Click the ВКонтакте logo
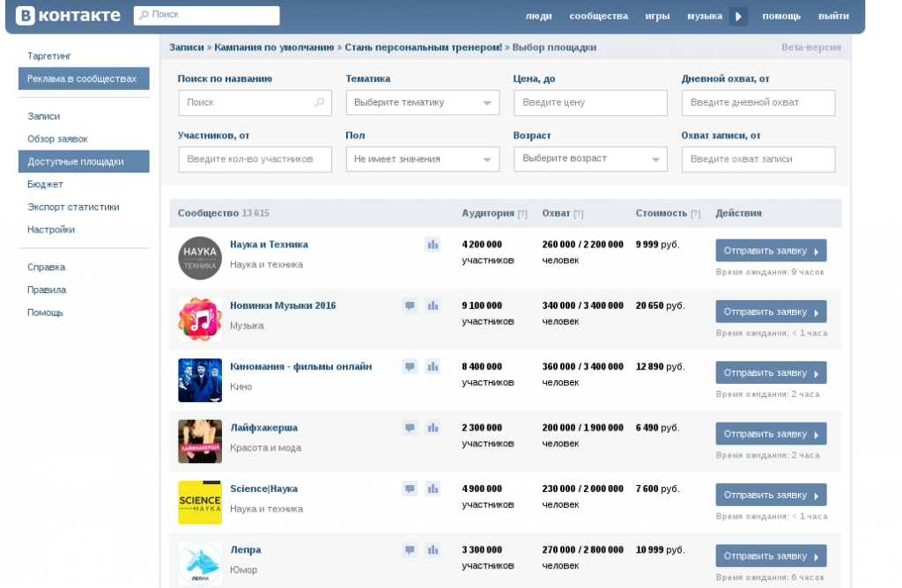The image size is (902, 588). pos(68,16)
